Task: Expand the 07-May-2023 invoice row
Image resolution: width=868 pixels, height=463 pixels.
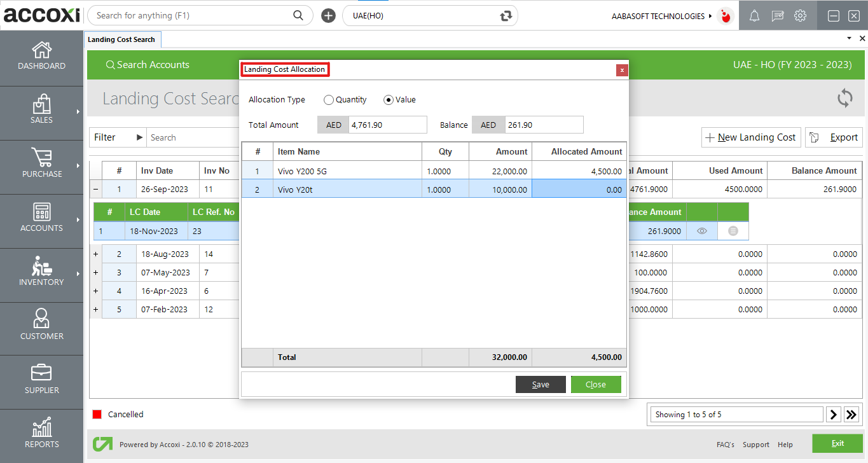Action: tap(95, 272)
